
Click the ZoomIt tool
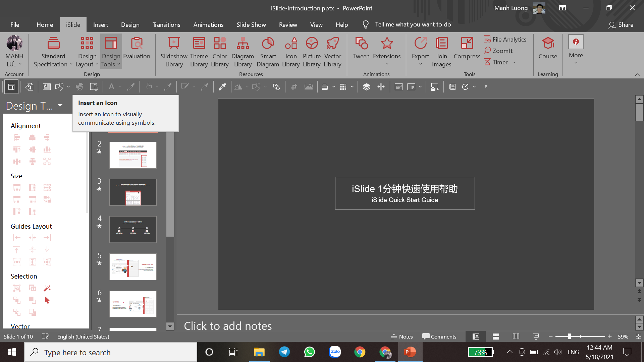pos(498,51)
